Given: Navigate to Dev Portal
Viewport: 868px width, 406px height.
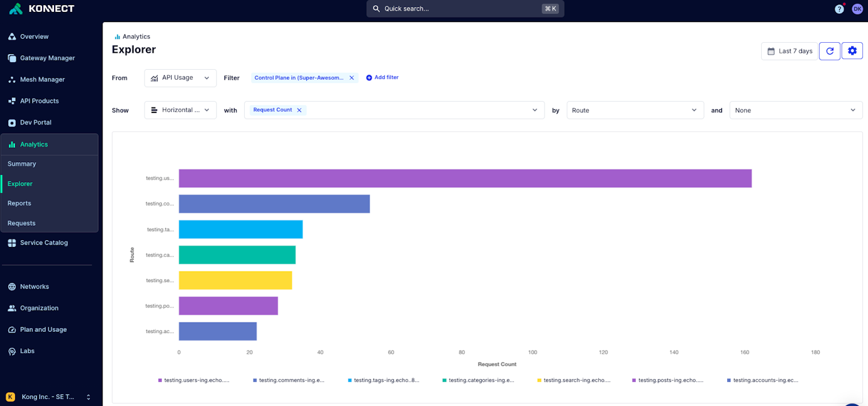Looking at the screenshot, I should point(36,122).
